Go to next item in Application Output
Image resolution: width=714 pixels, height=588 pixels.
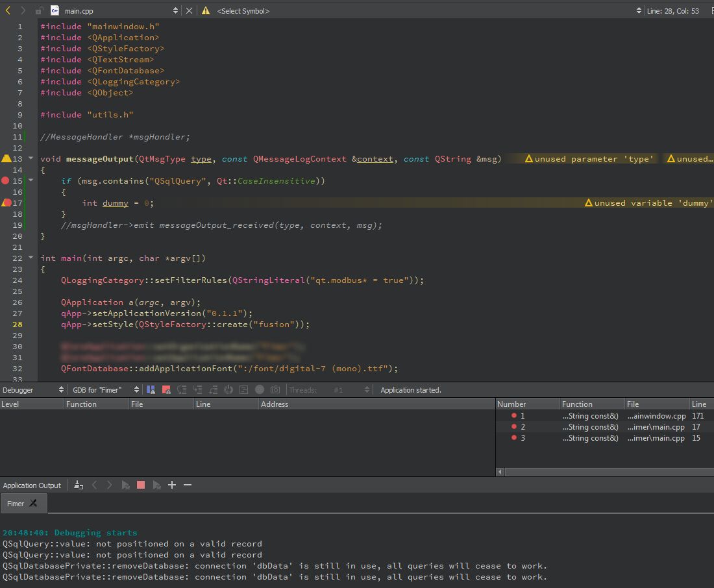pos(109,485)
